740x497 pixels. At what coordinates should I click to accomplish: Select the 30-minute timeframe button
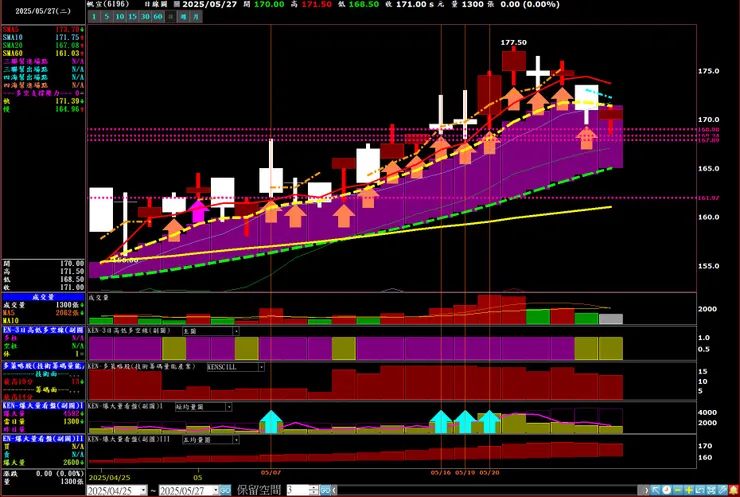(145, 17)
